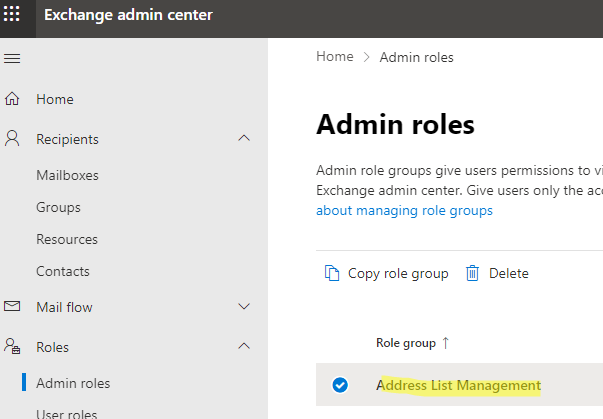The height and width of the screenshot is (419, 603).
Task: Click the Recipients person icon
Action: tap(12, 138)
